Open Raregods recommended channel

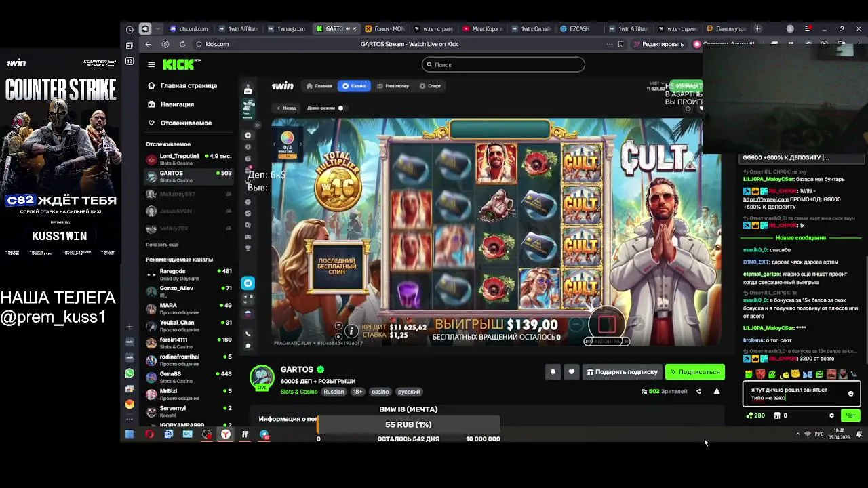(189, 274)
